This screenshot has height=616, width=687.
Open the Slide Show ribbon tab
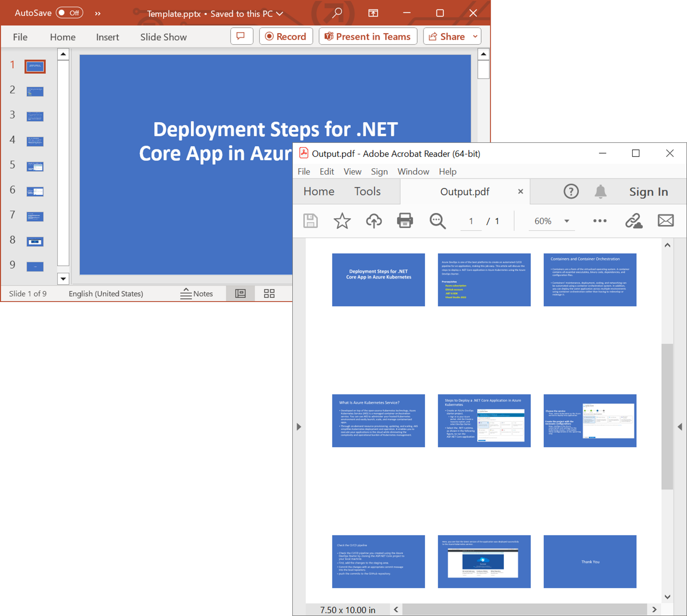[163, 37]
